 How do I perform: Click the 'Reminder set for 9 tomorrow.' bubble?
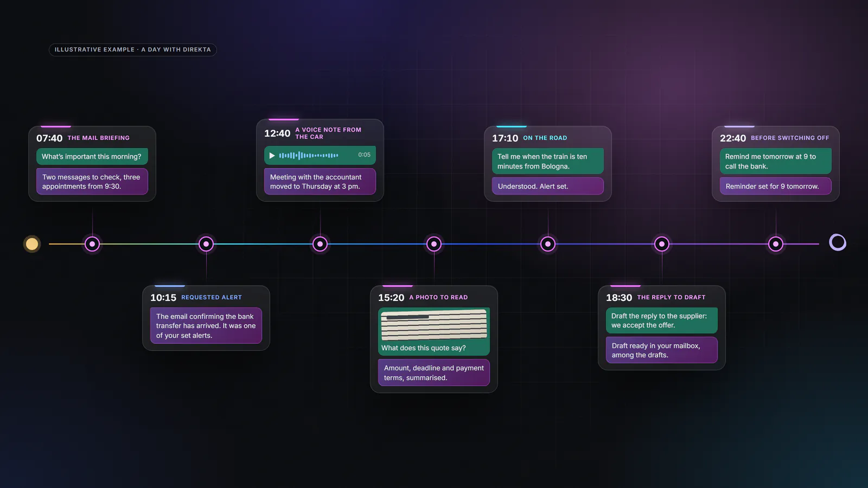pyautogui.click(x=776, y=186)
